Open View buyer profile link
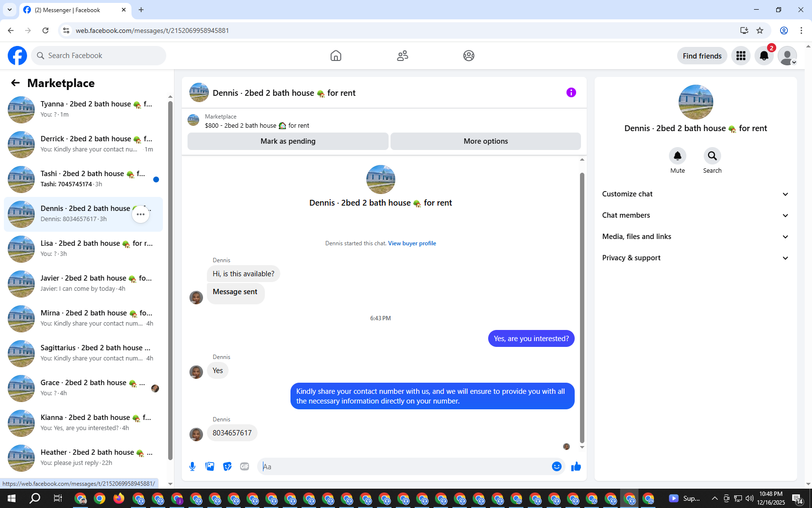This screenshot has width=812, height=508. point(412,243)
